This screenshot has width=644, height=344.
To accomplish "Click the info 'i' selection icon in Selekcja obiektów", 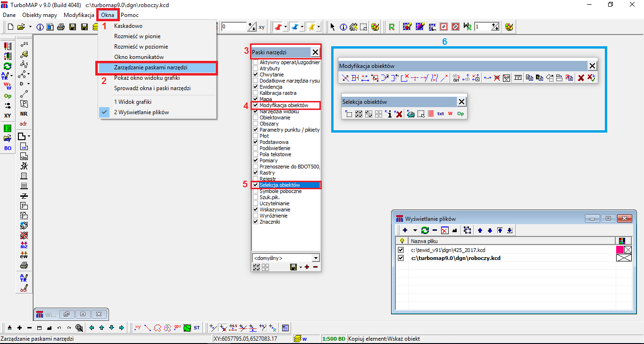I will coord(388,114).
